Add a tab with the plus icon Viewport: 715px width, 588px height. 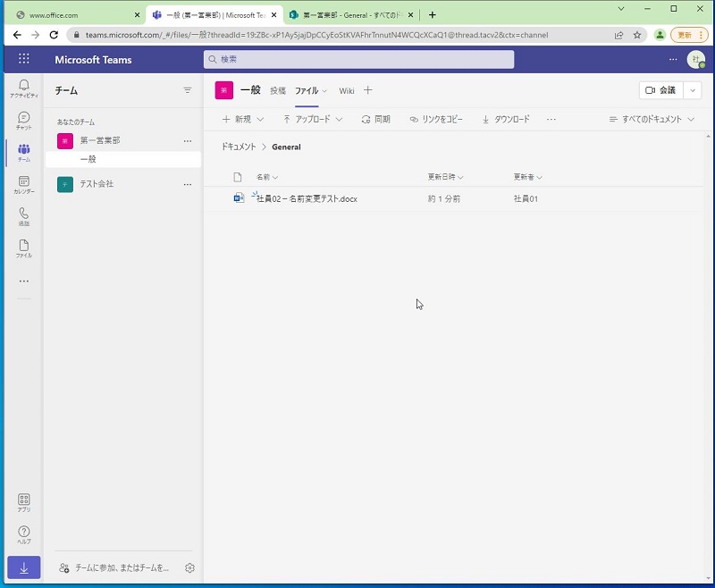pyautogui.click(x=368, y=90)
